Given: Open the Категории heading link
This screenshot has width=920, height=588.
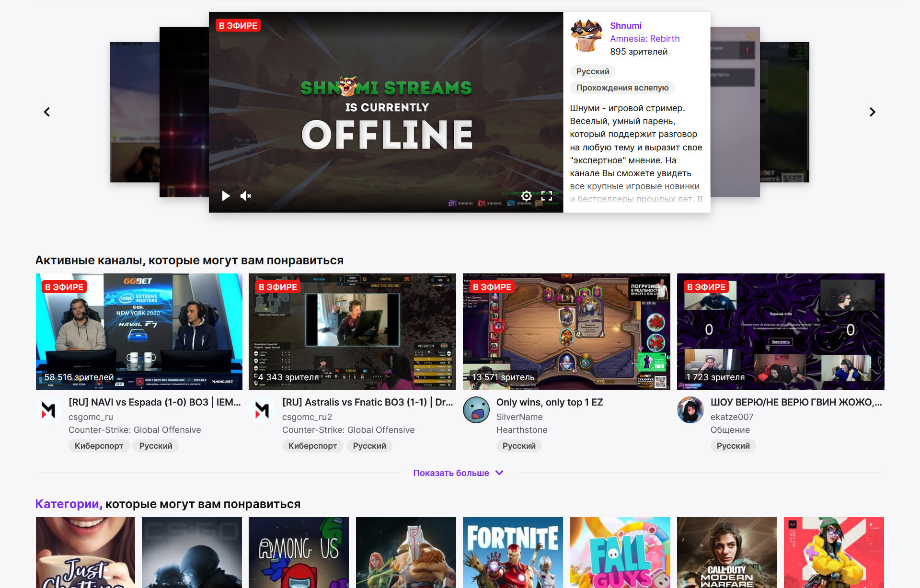Looking at the screenshot, I should [x=69, y=504].
